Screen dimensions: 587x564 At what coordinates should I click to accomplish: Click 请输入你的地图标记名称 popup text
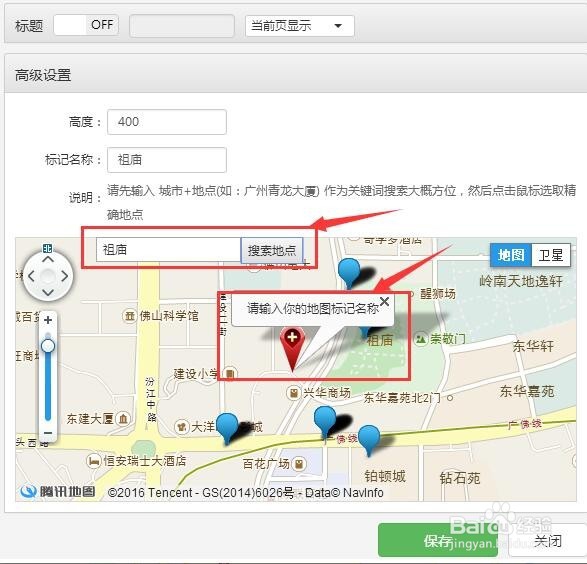313,308
